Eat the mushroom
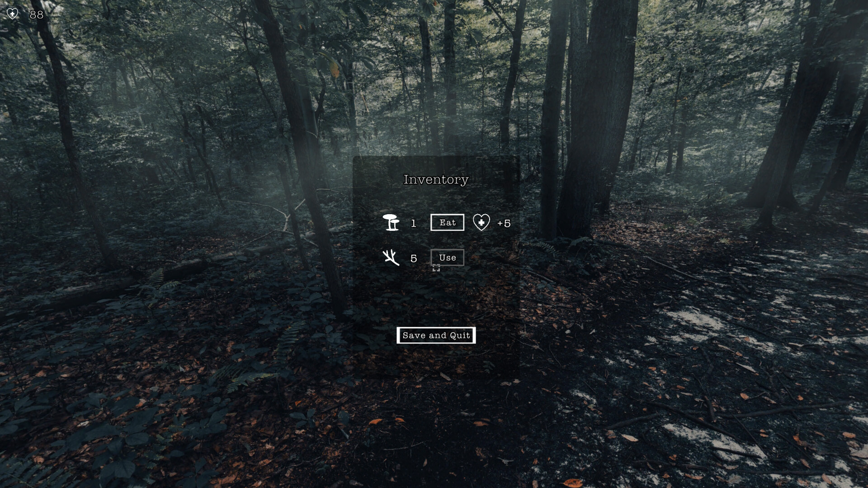Image resolution: width=868 pixels, height=488 pixels. 447,222
